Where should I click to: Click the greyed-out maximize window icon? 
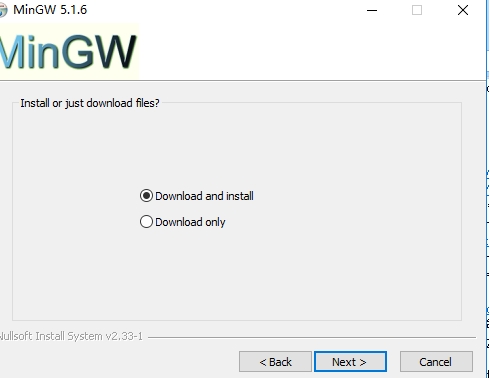417,10
